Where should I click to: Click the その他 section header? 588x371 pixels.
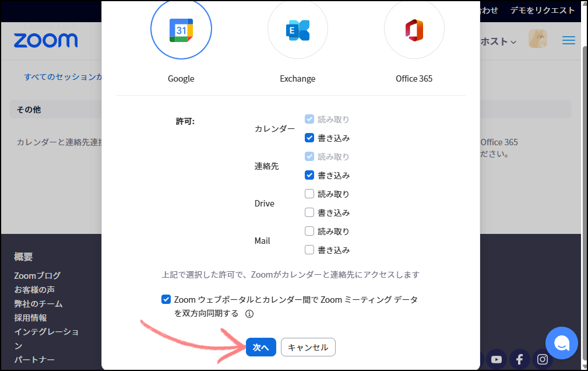29,110
